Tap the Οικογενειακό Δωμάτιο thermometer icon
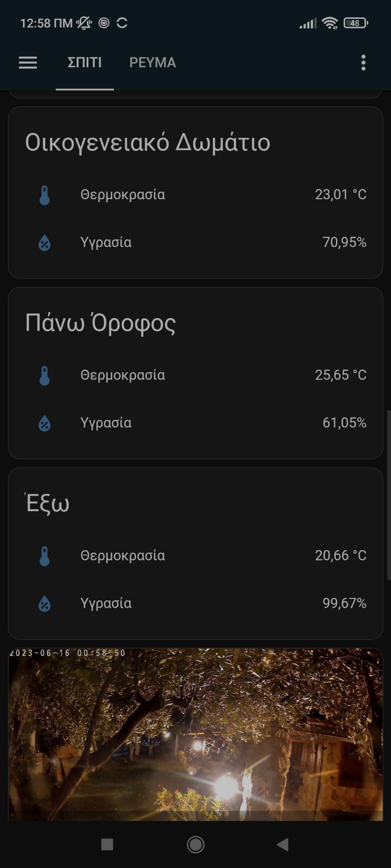 [x=44, y=195]
